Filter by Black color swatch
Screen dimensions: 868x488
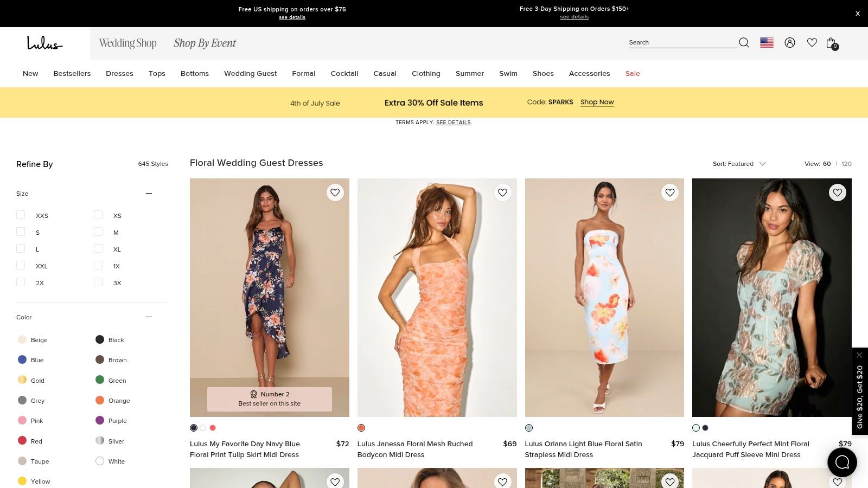100,339
